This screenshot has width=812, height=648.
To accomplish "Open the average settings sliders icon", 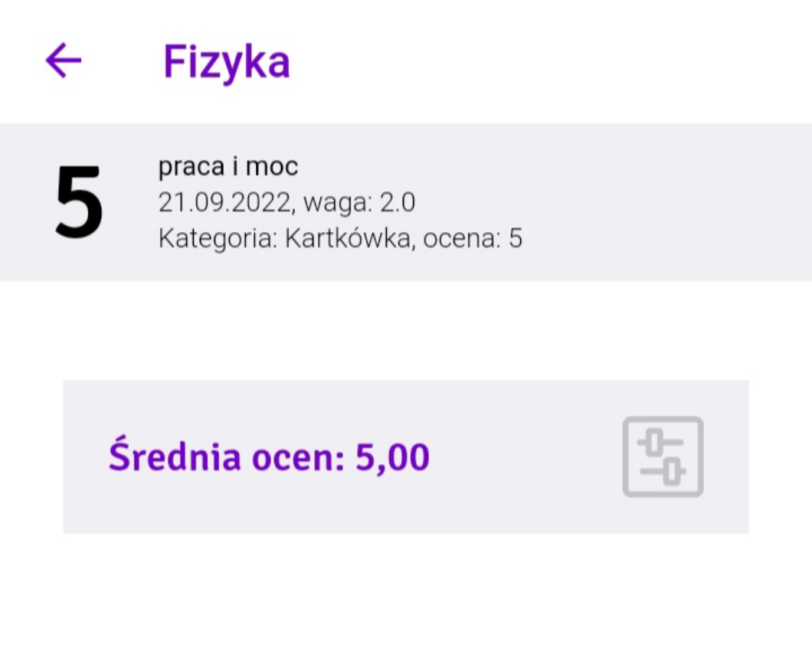I will (x=663, y=457).
